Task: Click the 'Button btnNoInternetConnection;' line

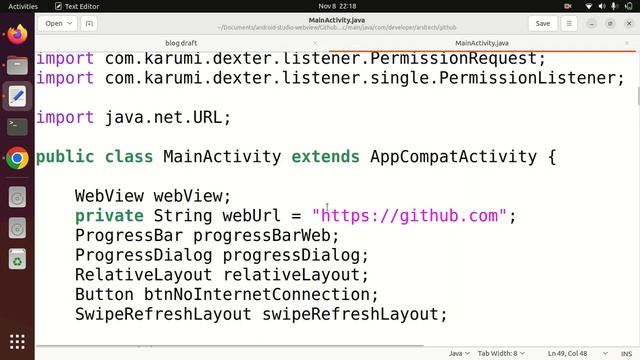Action: click(x=227, y=294)
